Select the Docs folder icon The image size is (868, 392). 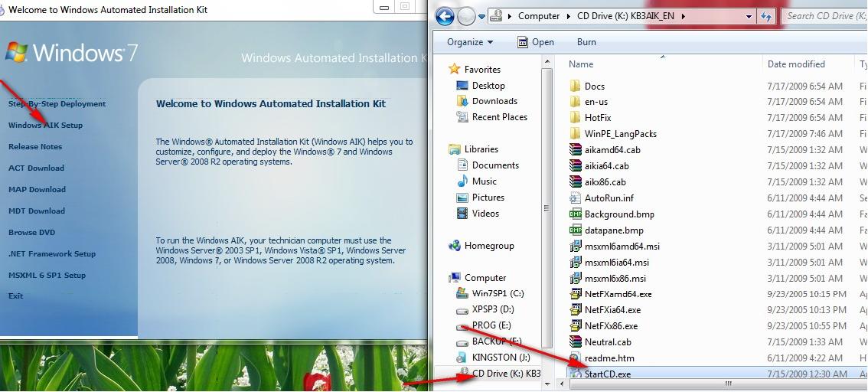pyautogui.click(x=576, y=87)
